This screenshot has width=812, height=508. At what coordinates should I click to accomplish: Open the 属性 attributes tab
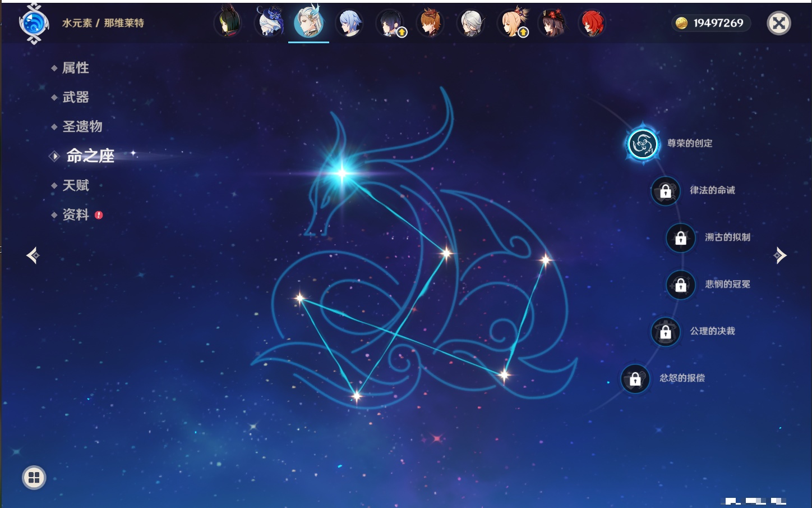point(75,68)
